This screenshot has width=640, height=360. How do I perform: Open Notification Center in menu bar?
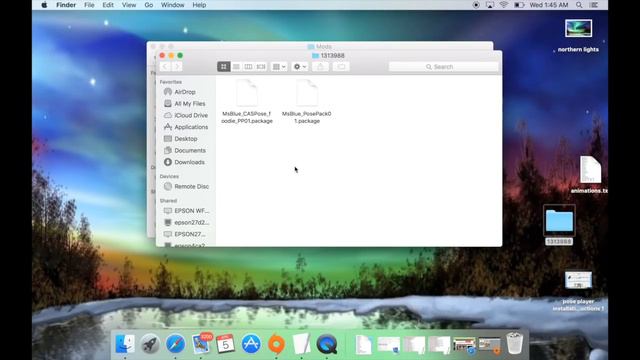(594, 5)
